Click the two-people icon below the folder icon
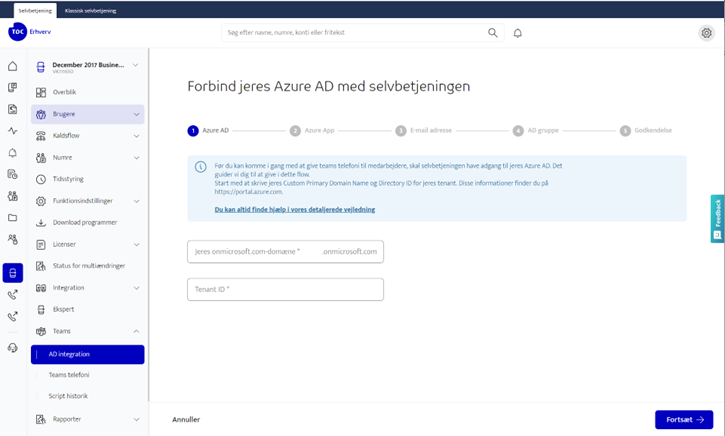The height and width of the screenshot is (436, 725). 12,239
